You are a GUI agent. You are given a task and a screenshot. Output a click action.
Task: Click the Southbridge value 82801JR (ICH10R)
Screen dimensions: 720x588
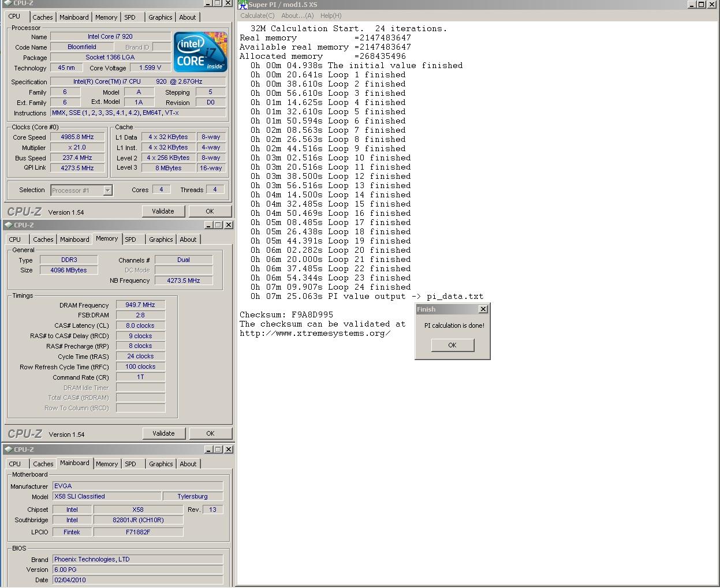[138, 520]
